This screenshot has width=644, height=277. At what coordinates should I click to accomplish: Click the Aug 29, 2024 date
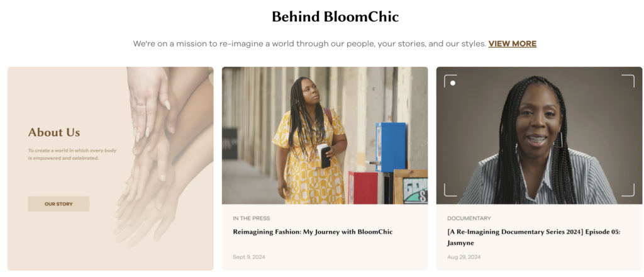pos(464,257)
